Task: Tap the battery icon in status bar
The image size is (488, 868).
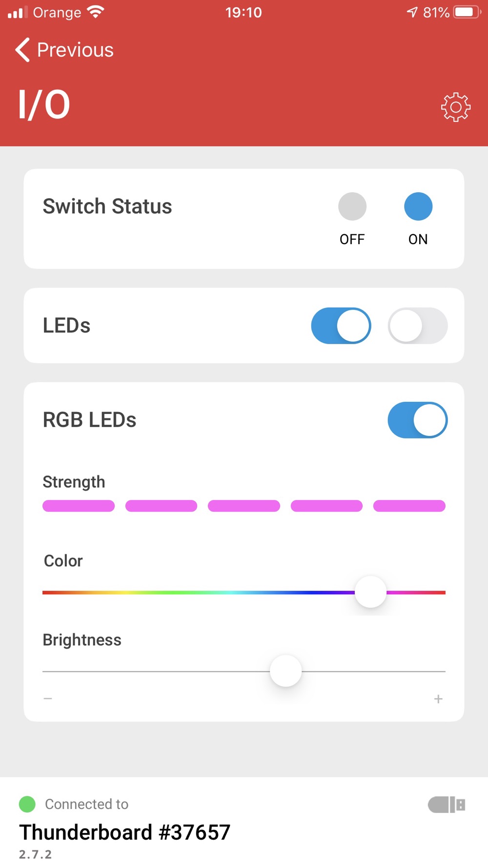Action: 467,12
